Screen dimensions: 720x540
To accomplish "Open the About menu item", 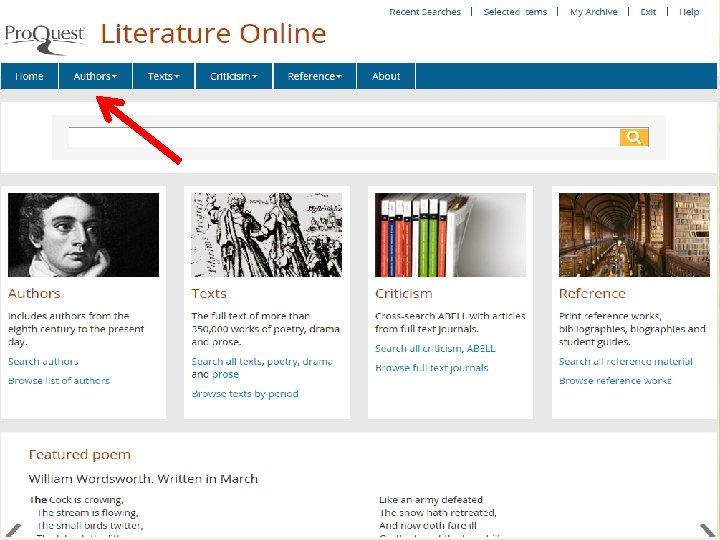I will click(x=386, y=76).
